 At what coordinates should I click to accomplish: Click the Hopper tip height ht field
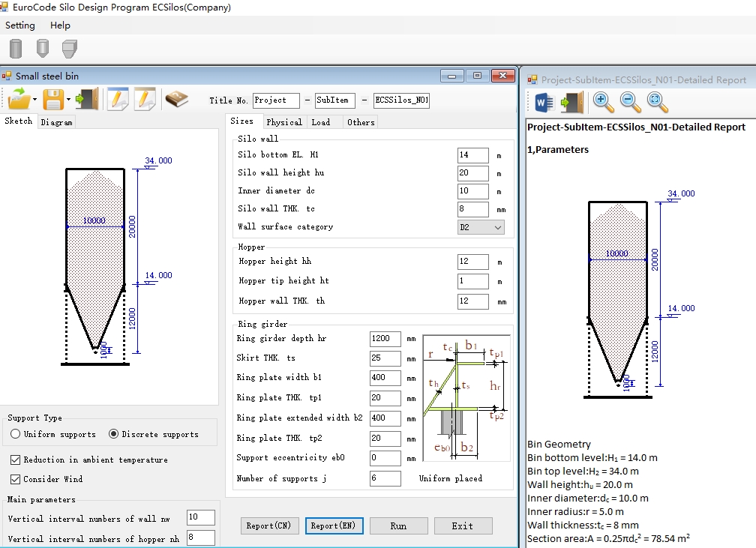point(473,281)
